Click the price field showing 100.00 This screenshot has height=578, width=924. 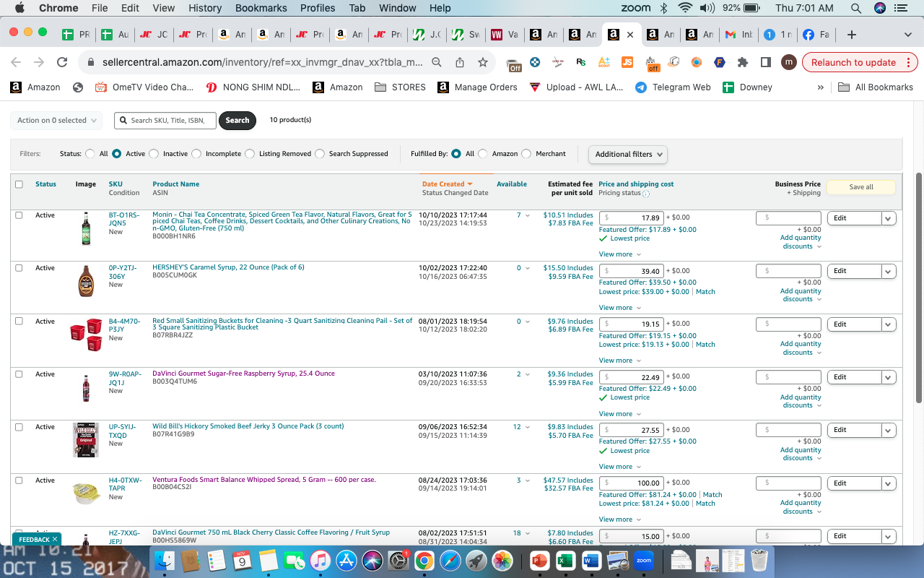[x=632, y=483]
